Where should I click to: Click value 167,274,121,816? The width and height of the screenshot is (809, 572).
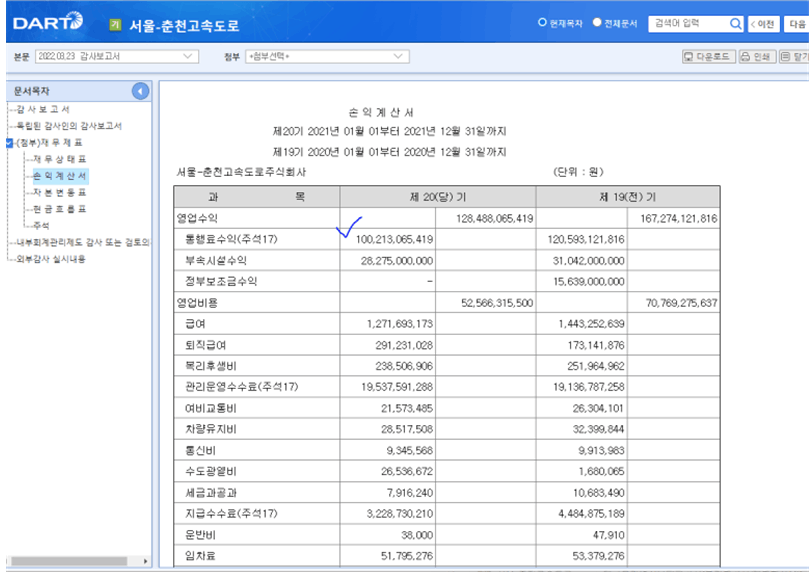coord(678,218)
